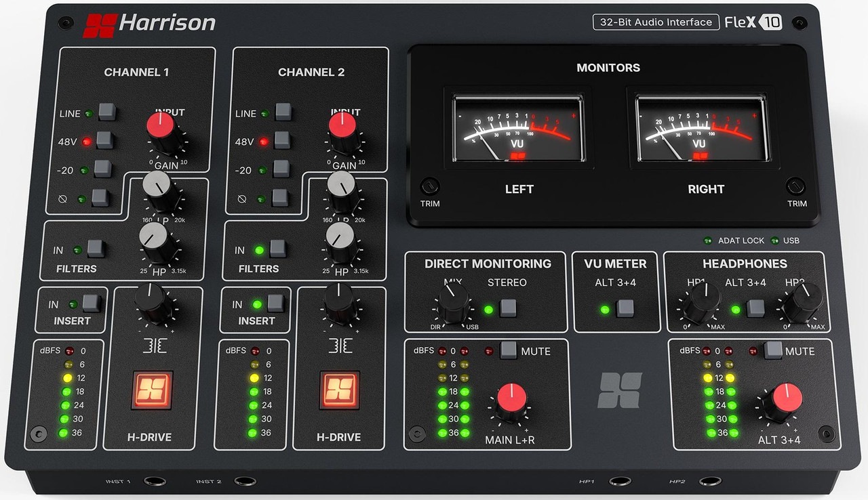The height and width of the screenshot is (500, 868).
Task: Toggle Channel 1 -20 pad button
Action: click(x=103, y=168)
